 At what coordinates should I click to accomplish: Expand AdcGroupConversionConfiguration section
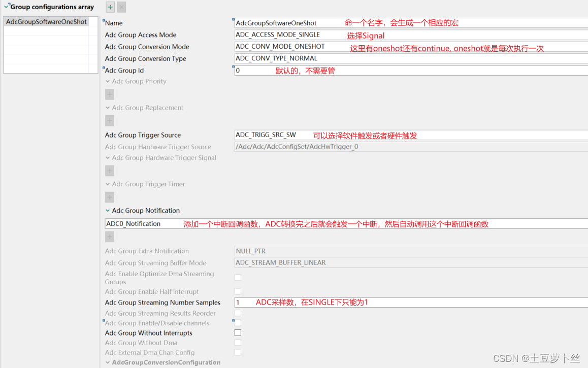pyautogui.click(x=108, y=362)
